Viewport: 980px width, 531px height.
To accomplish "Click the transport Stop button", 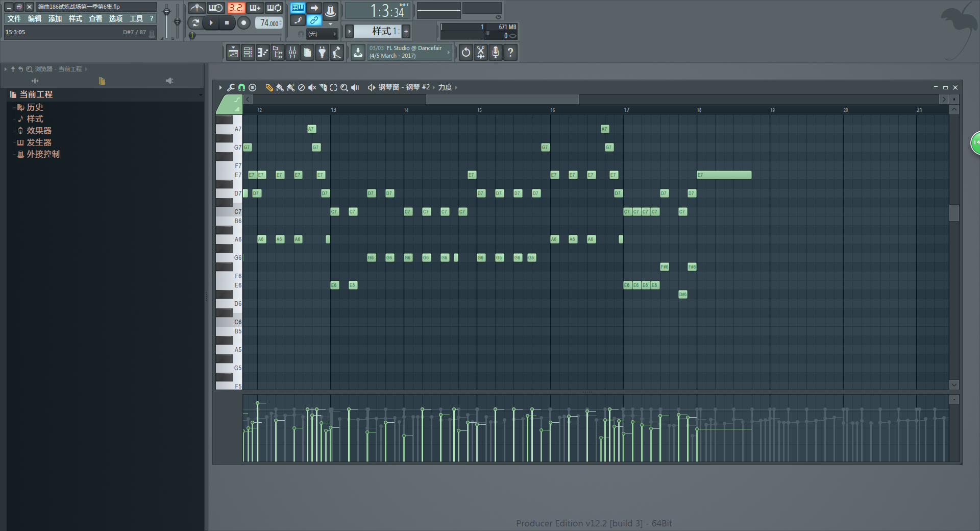I will (227, 22).
